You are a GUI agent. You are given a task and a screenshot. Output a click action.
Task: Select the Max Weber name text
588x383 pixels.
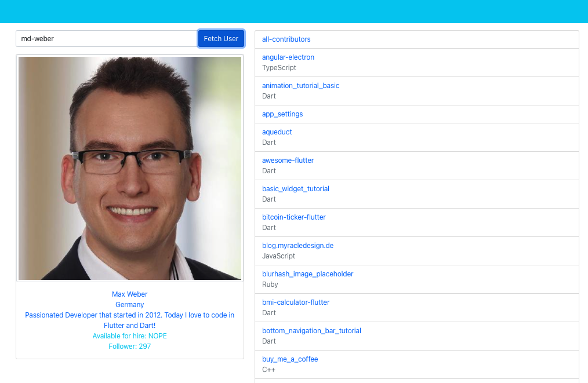[130, 294]
